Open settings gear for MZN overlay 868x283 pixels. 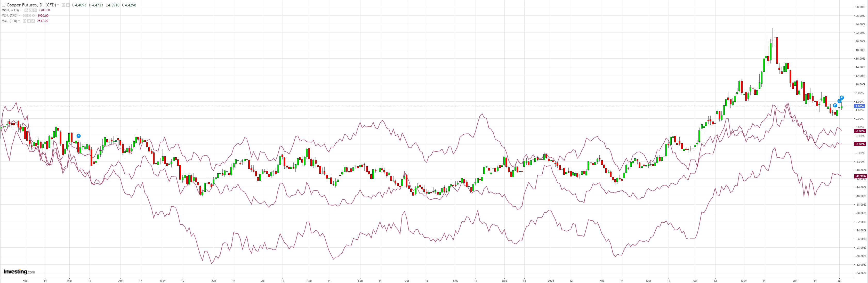tap(29, 15)
